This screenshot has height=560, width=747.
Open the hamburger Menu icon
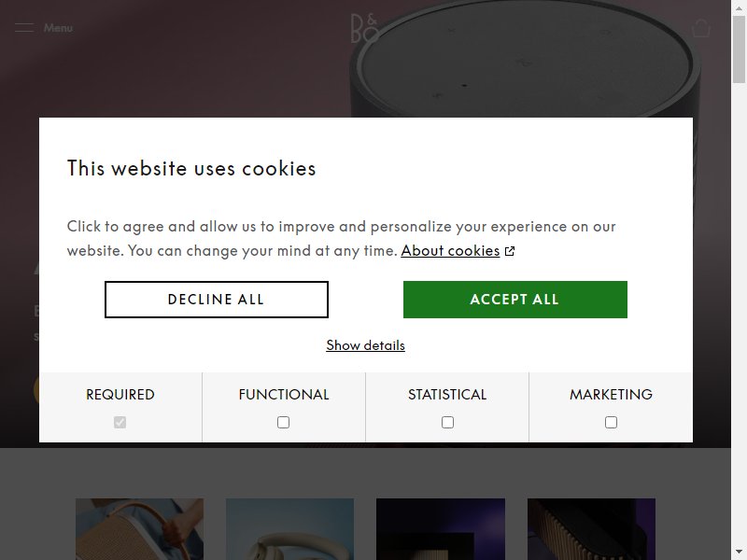coord(24,28)
